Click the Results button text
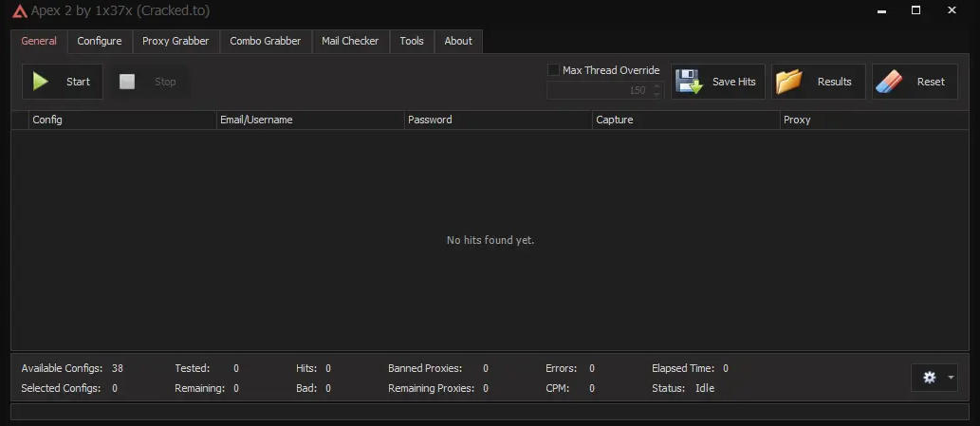Viewport: 980px width, 426px height. click(834, 82)
